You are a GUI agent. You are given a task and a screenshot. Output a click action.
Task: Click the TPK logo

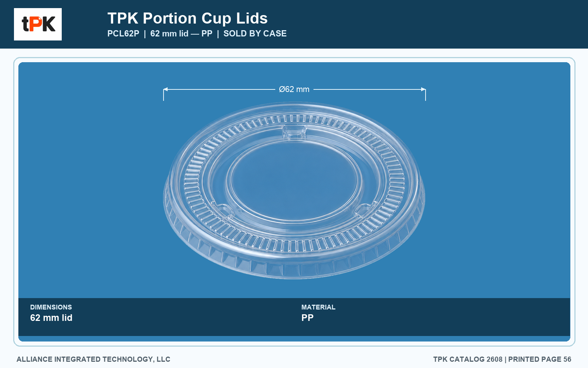click(x=38, y=24)
